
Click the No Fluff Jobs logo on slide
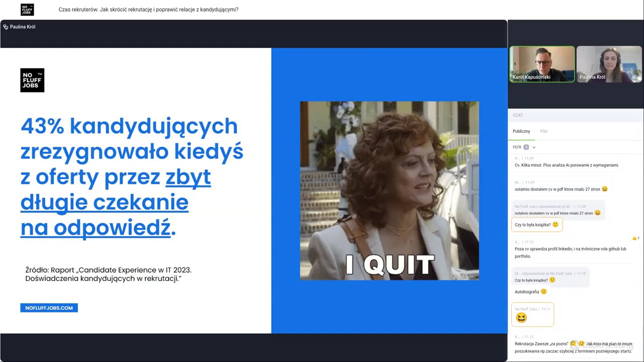(x=32, y=80)
